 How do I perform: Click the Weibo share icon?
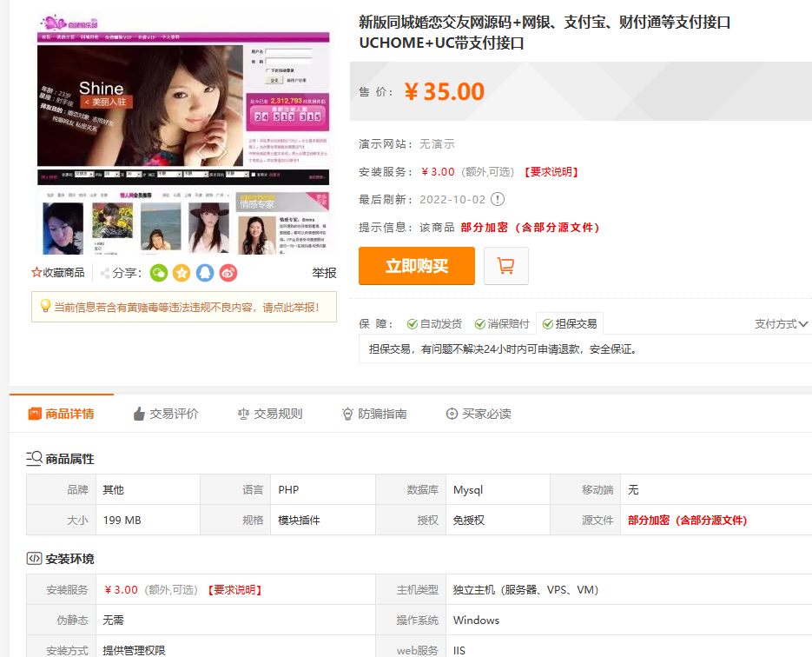pyautogui.click(x=228, y=273)
